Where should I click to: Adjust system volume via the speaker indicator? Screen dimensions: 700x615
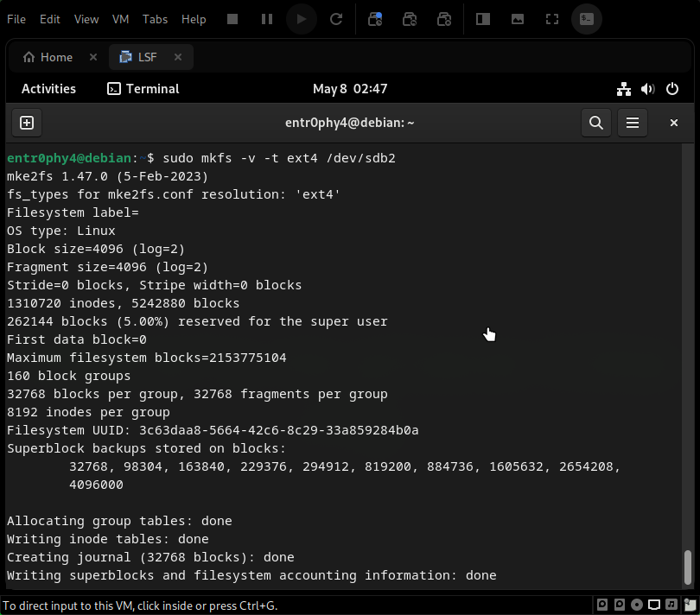click(648, 88)
